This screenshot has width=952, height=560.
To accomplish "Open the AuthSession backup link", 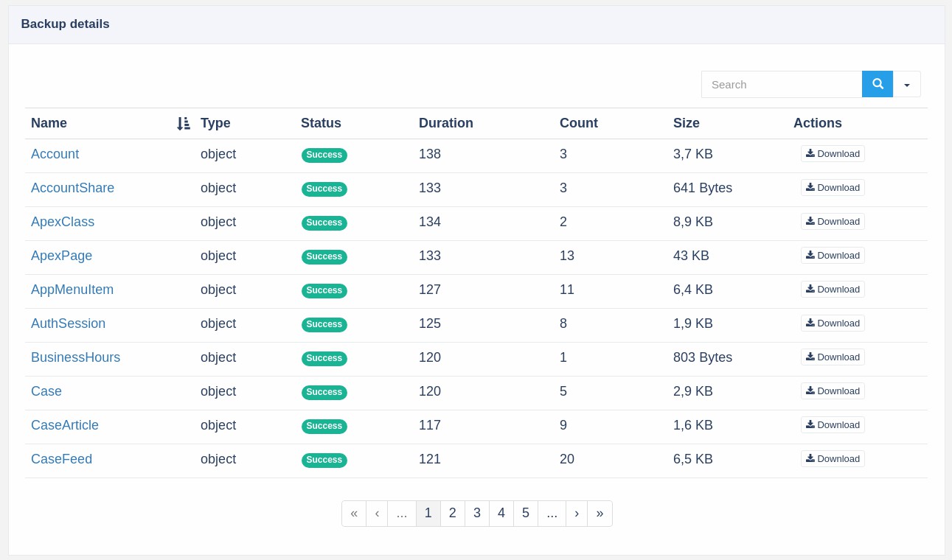I will pos(68,323).
